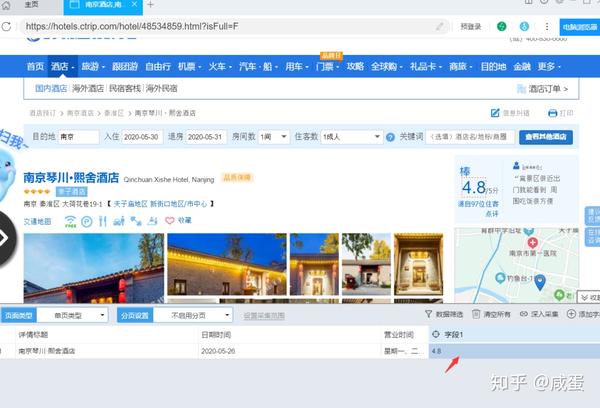Screen dimensions: 600x408
Task: Open 首页 in Ctrip navigation bar
Action: click(35, 66)
